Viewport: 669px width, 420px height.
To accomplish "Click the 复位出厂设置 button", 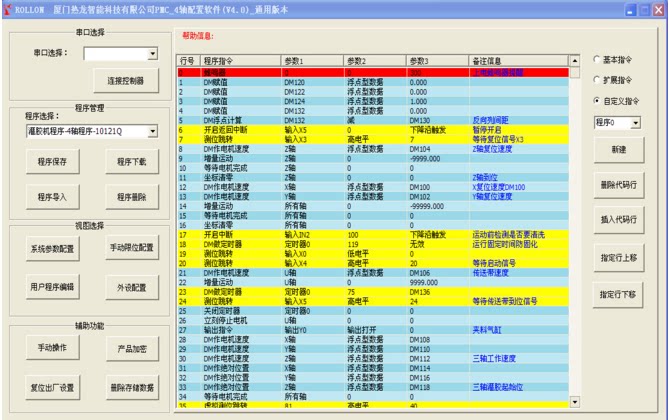I will 52,388.
